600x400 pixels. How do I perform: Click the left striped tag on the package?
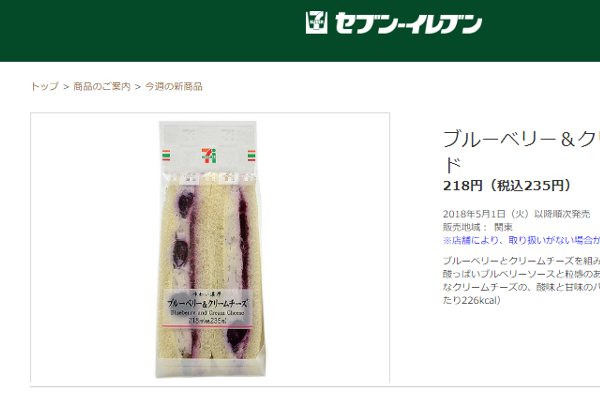coord(166,155)
